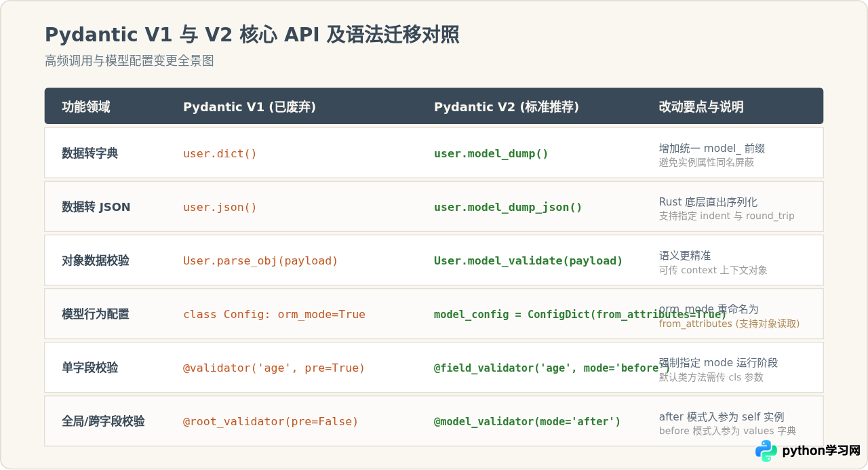Click the 'model_config = ConfigDict(...)' code cell
The image size is (868, 470).
tap(580, 314)
